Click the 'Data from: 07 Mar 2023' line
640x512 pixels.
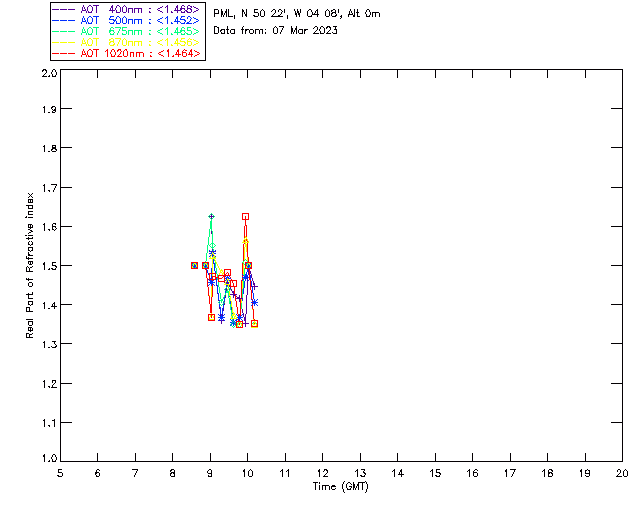[x=276, y=30]
